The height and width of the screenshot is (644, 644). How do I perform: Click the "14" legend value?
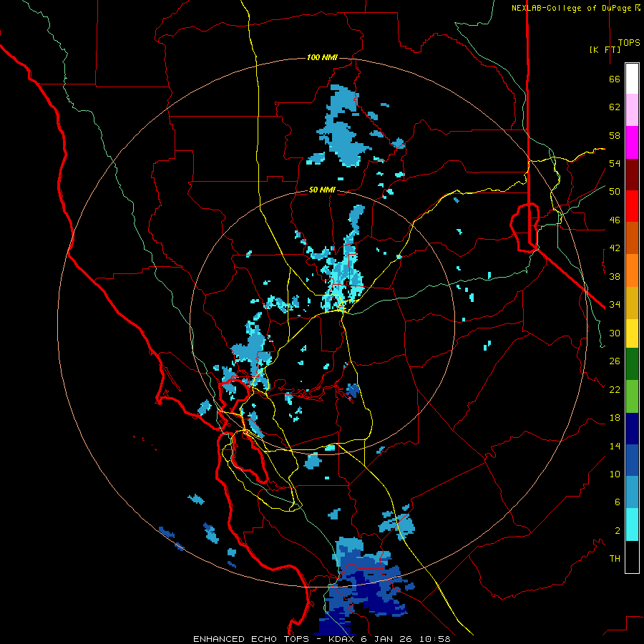click(x=615, y=446)
